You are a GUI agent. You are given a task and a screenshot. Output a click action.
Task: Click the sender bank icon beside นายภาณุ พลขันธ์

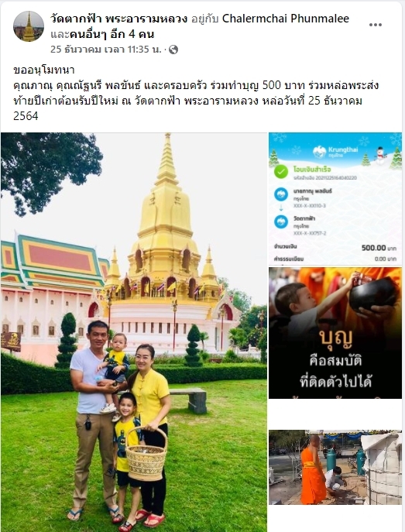pyautogui.click(x=281, y=194)
